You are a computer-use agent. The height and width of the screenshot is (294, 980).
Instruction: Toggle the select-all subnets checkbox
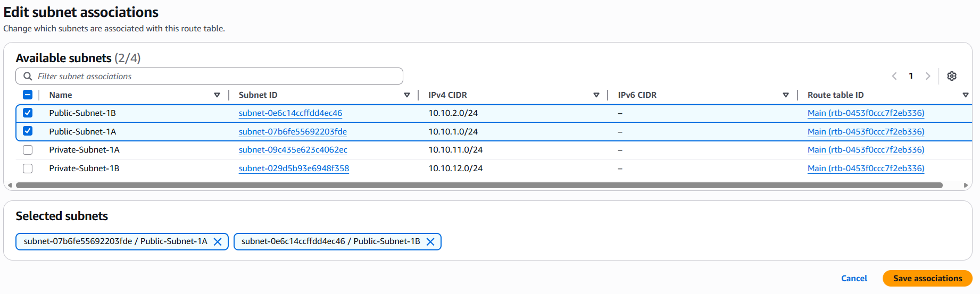28,95
